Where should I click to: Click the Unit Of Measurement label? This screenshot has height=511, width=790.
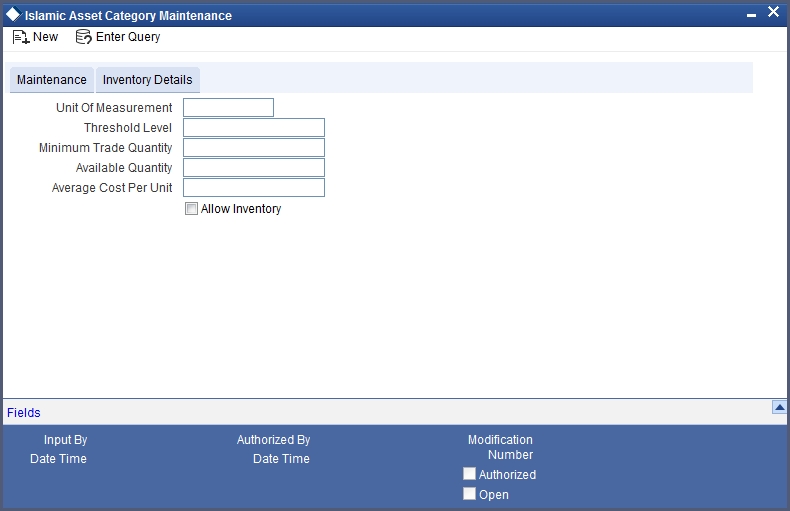click(x=114, y=108)
